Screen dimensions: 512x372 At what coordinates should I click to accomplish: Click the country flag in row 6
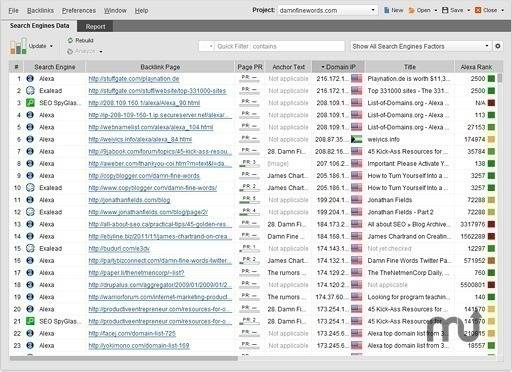pos(356,139)
